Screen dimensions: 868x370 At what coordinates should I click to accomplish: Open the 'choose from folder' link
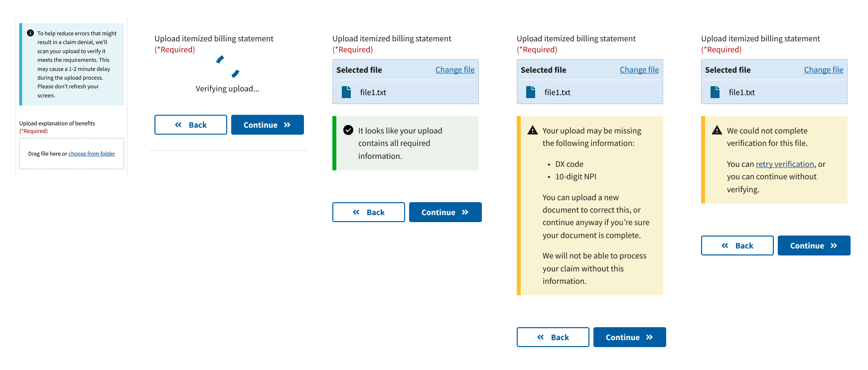point(92,153)
